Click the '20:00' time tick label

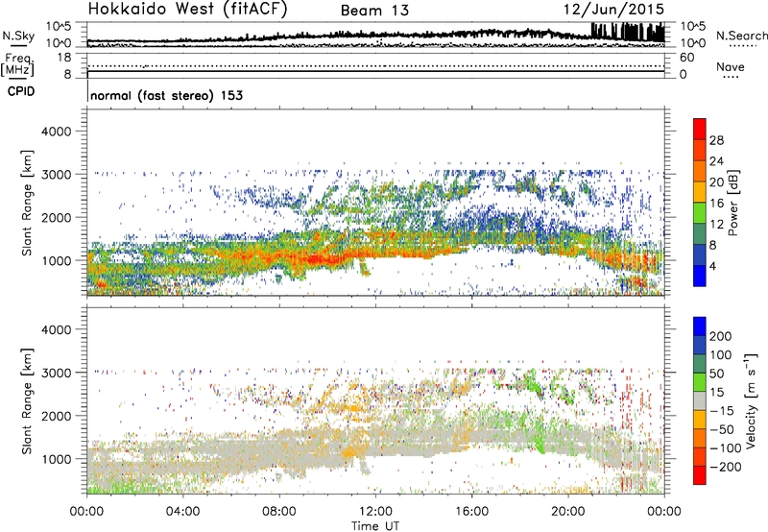(x=567, y=512)
